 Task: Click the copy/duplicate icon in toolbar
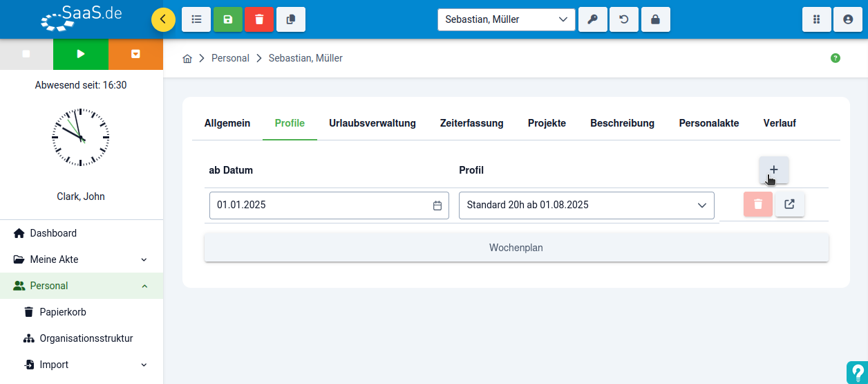click(x=291, y=19)
